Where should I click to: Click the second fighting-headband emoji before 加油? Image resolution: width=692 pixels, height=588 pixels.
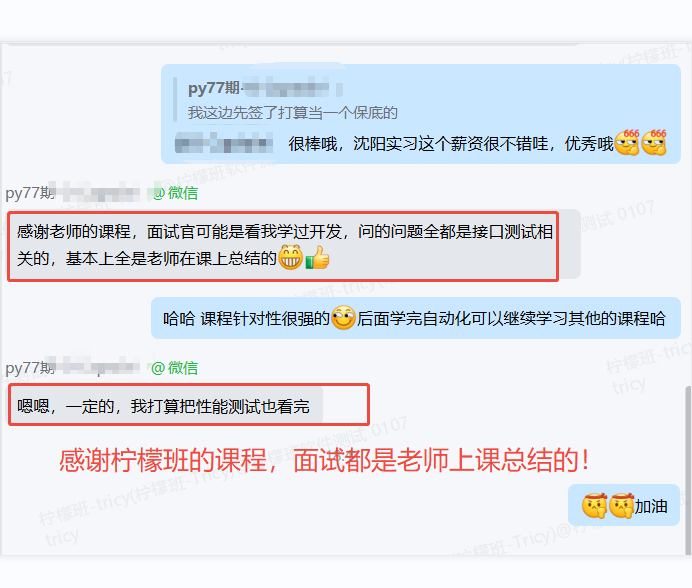[x=621, y=506]
